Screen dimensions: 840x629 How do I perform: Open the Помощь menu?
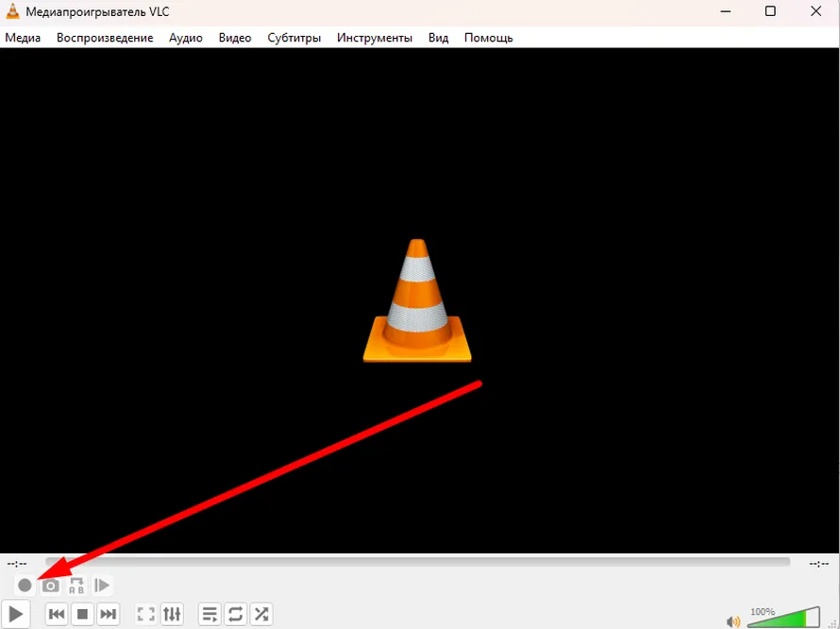pyautogui.click(x=489, y=38)
